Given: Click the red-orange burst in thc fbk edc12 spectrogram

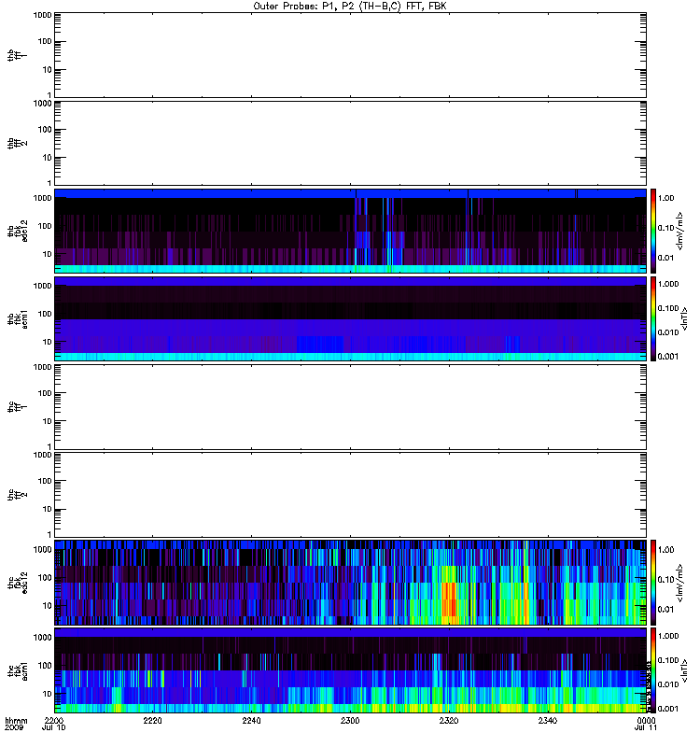Looking at the screenshot, I should click(x=449, y=599).
